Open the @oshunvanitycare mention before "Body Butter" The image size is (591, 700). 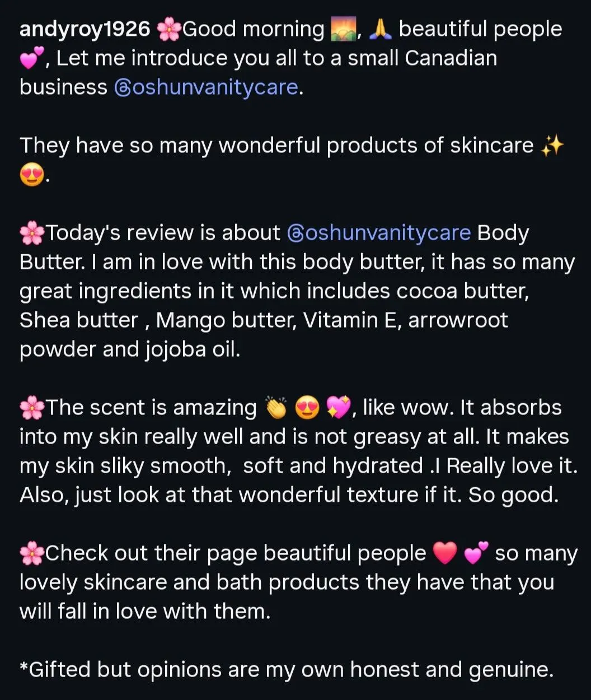point(379,233)
